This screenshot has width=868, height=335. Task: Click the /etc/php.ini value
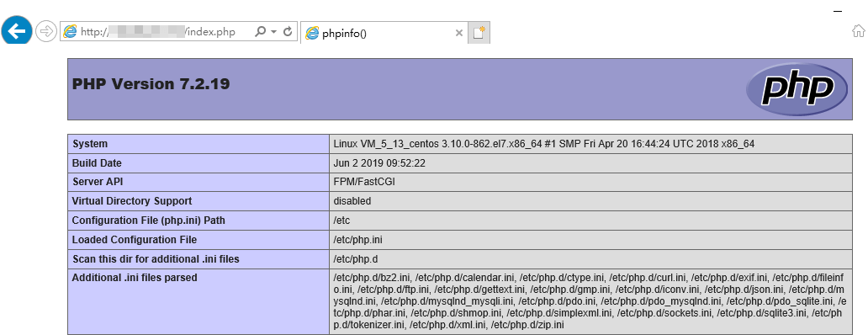[x=357, y=240]
